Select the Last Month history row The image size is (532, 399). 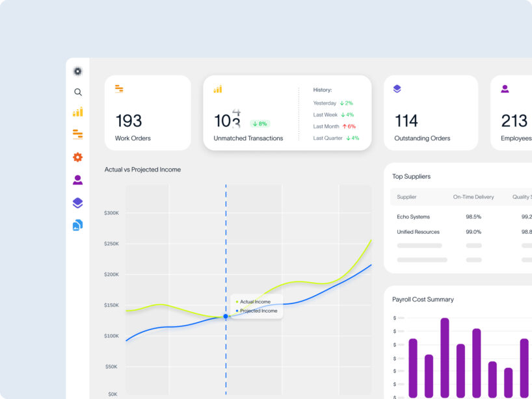coord(334,127)
